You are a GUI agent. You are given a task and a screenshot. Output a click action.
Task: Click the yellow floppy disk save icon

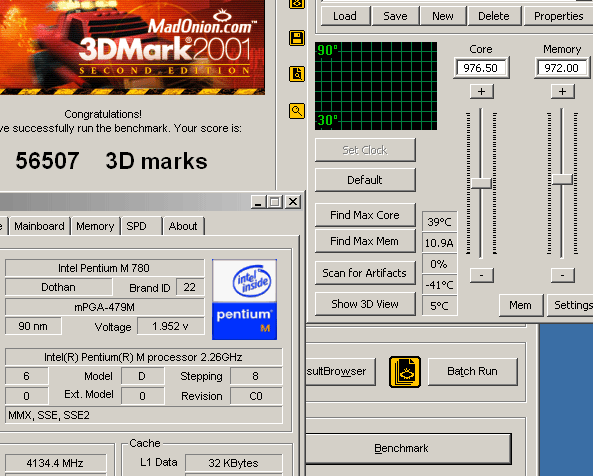297,38
